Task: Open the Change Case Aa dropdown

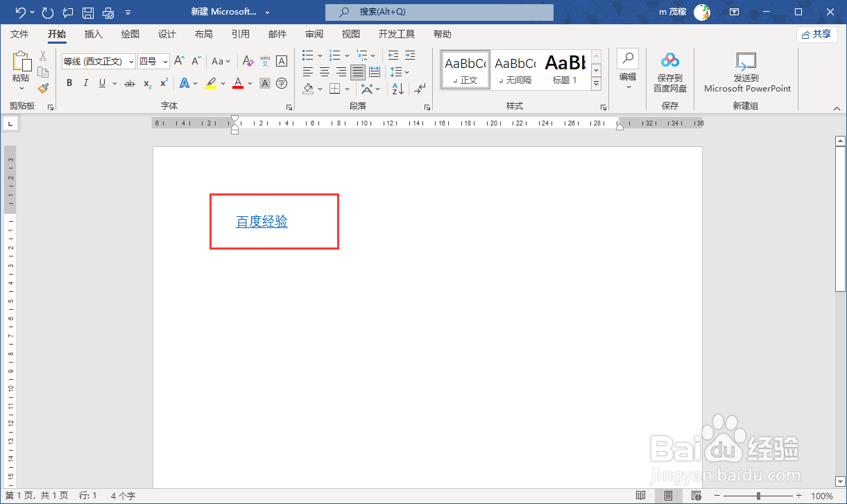Action: pos(221,61)
